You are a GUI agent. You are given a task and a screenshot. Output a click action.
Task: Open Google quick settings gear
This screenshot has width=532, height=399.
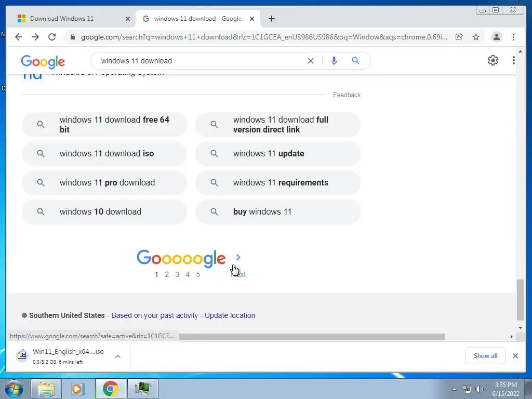(x=493, y=60)
